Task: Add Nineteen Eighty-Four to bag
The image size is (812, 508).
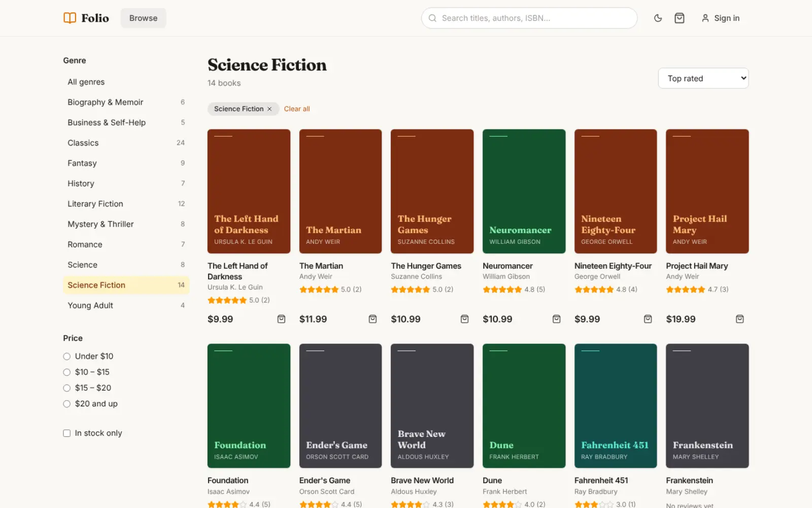Action: click(x=648, y=319)
